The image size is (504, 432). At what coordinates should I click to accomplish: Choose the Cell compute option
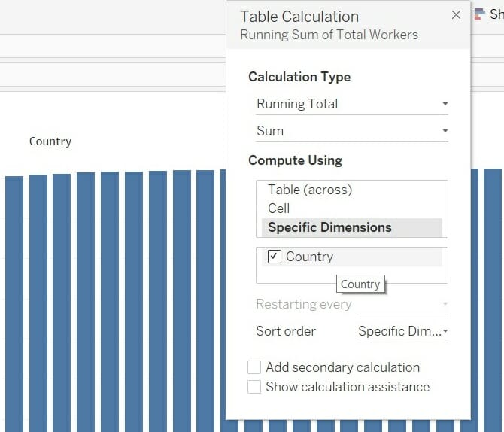tap(279, 208)
